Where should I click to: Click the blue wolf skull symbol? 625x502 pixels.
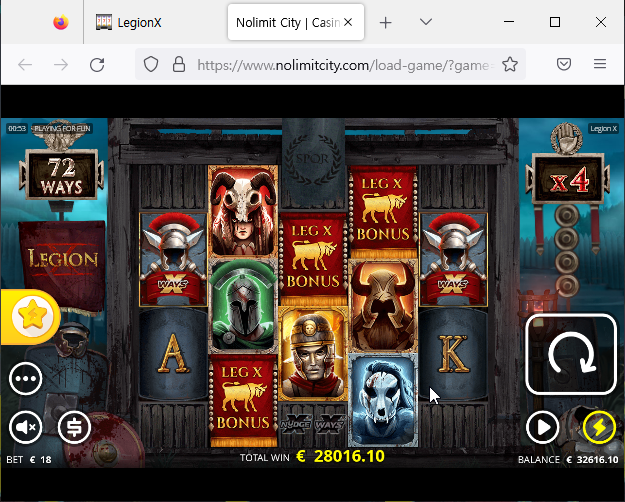coord(383,400)
